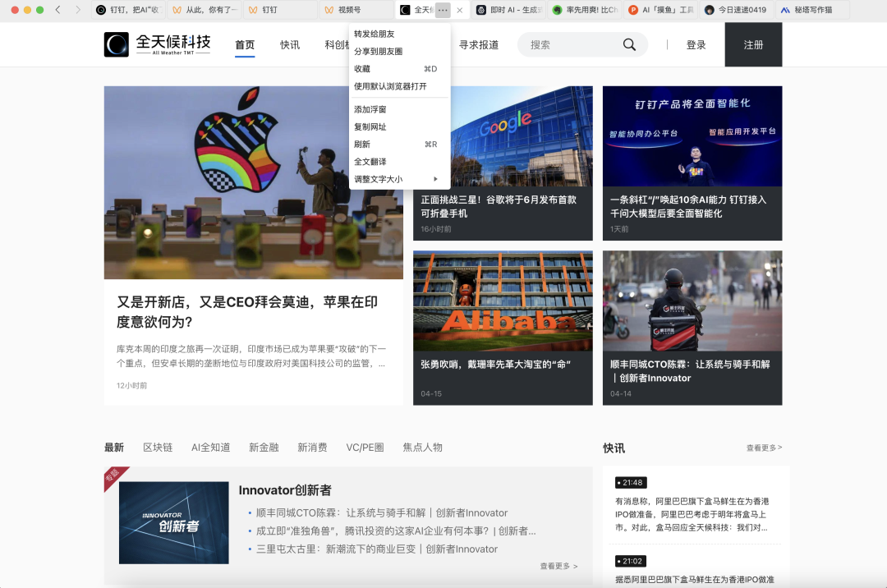Switch to the 钉钉，把AI tab
Screen dimensions: 887x588
(128, 10)
